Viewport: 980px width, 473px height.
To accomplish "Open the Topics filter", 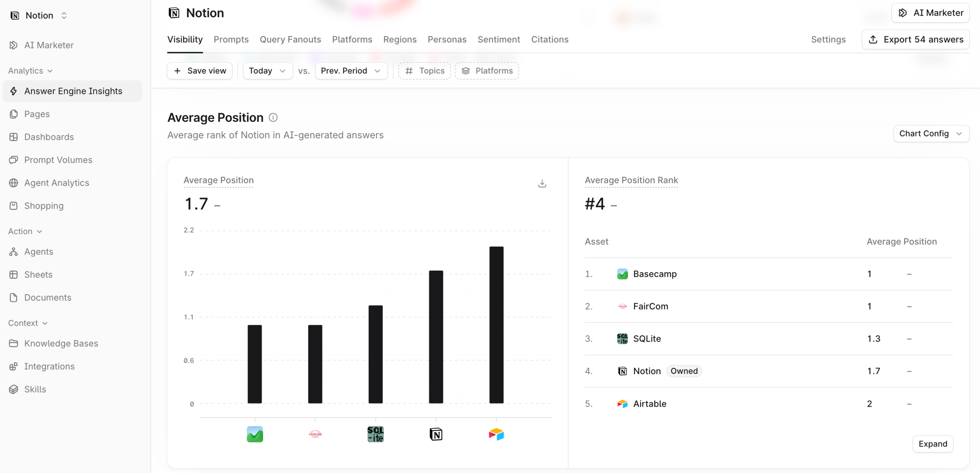I will (425, 71).
